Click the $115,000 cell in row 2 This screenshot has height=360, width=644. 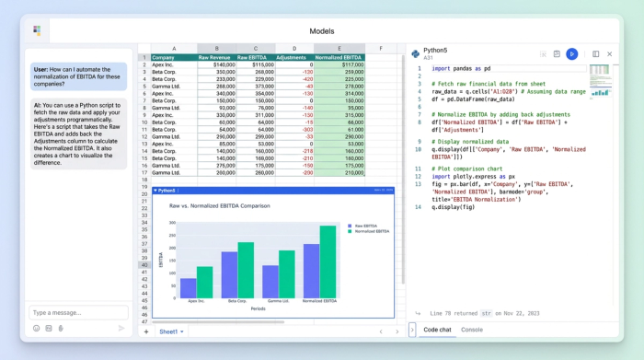click(256, 65)
